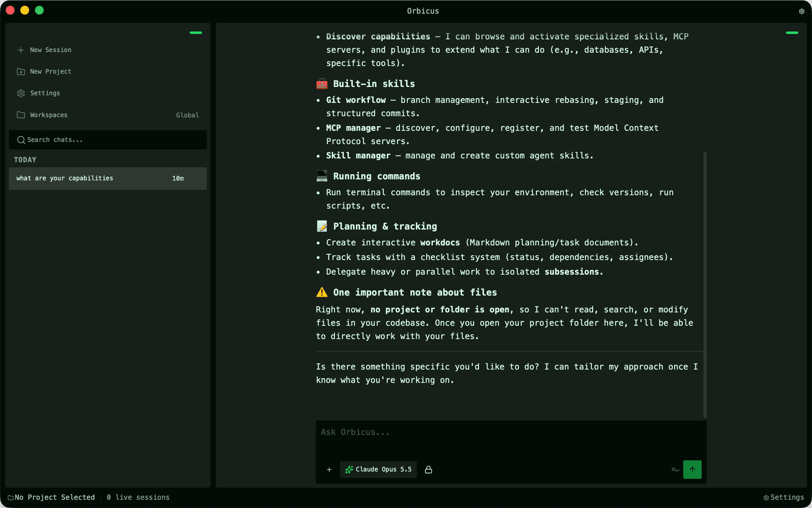Click the bold word 'workdocs'
This screenshot has width=812, height=508.
click(x=440, y=243)
